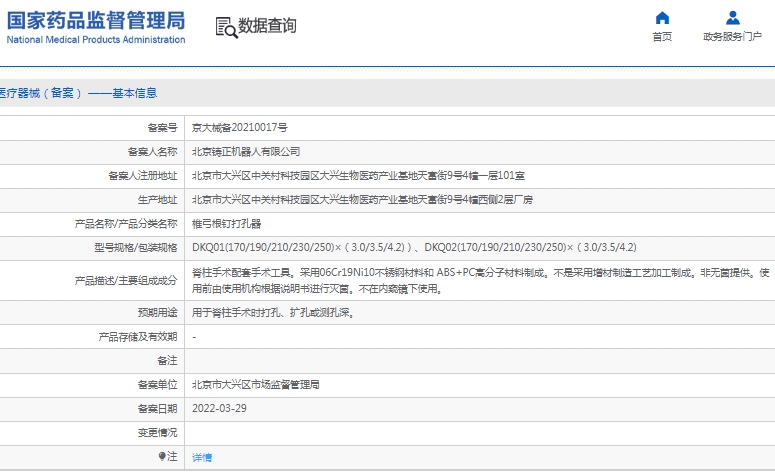Viewport: 775px width, 472px height.
Task: Click the 产品存储及有效期 label
Action: (137, 337)
